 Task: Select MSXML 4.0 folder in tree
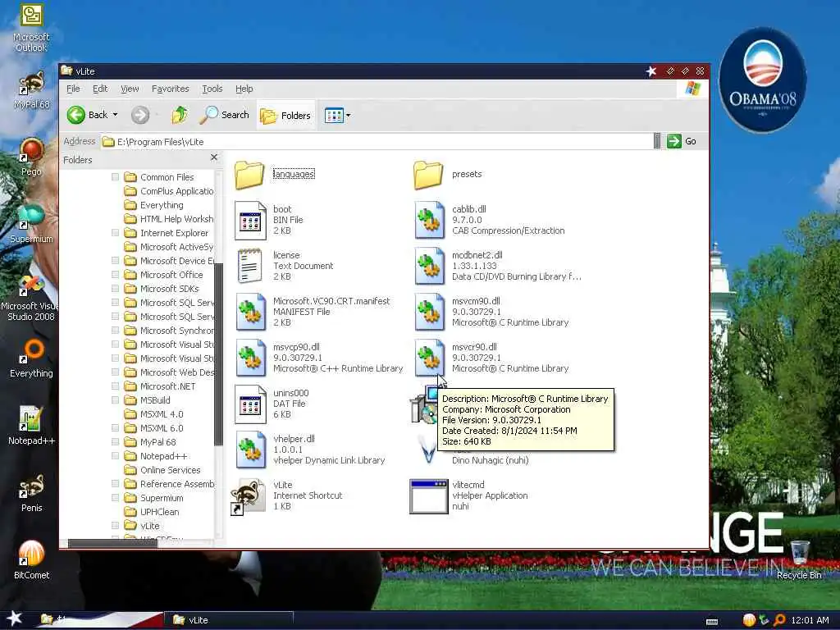pyautogui.click(x=162, y=413)
